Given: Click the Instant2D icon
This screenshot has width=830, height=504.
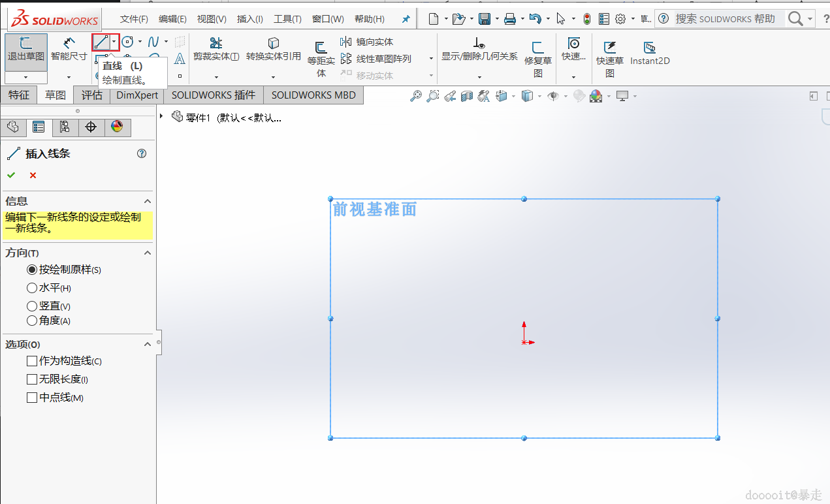Looking at the screenshot, I should (650, 52).
